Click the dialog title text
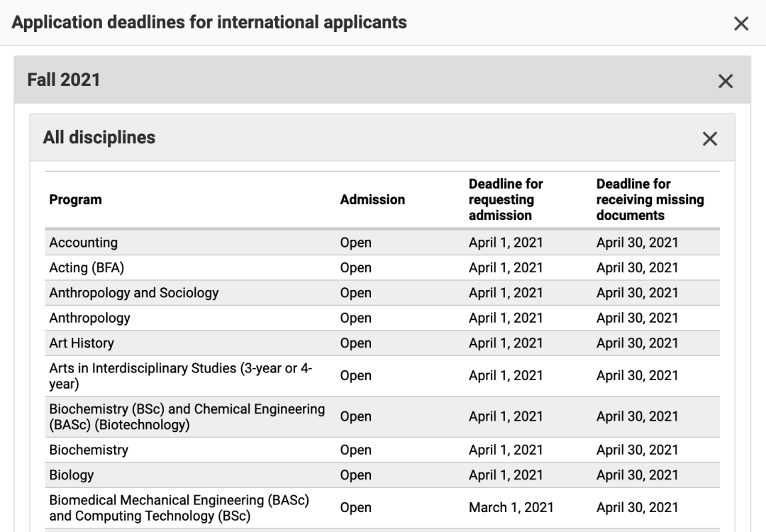 tap(209, 23)
